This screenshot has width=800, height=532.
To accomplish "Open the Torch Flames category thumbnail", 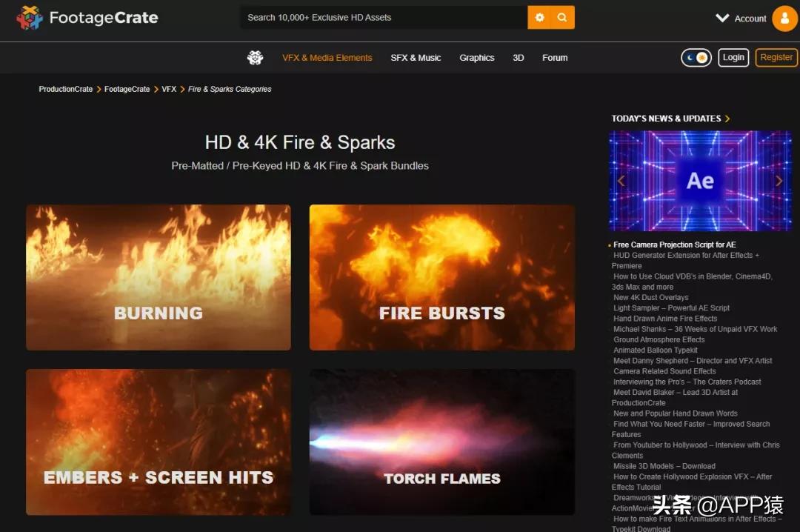I will [x=441, y=442].
